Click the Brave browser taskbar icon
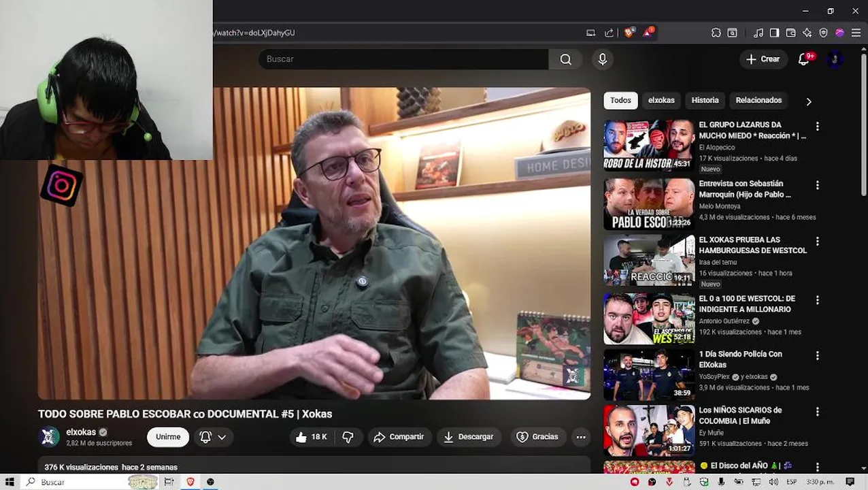Image resolution: width=868 pixels, height=490 pixels. coord(190,482)
